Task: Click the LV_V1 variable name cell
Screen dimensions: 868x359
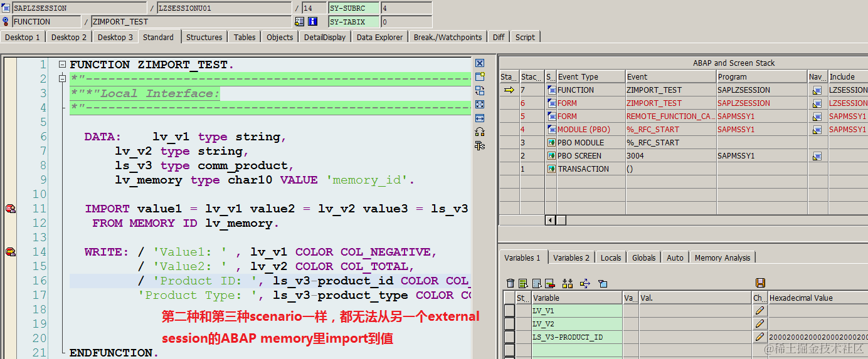Action: pyautogui.click(x=576, y=311)
